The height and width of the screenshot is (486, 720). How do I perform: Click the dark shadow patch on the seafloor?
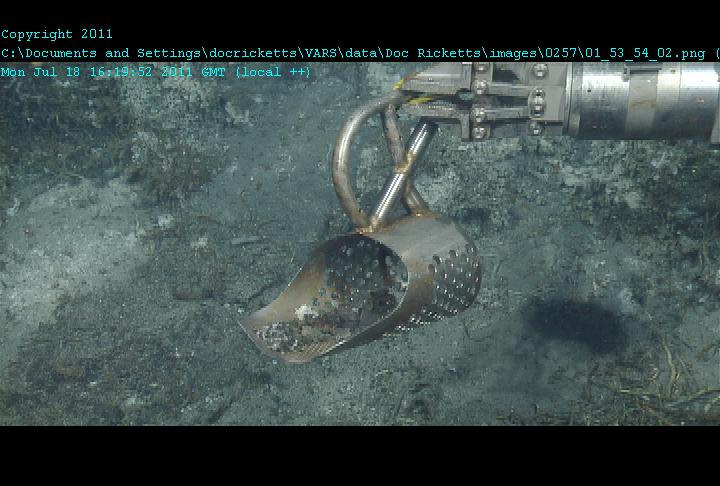point(575,323)
